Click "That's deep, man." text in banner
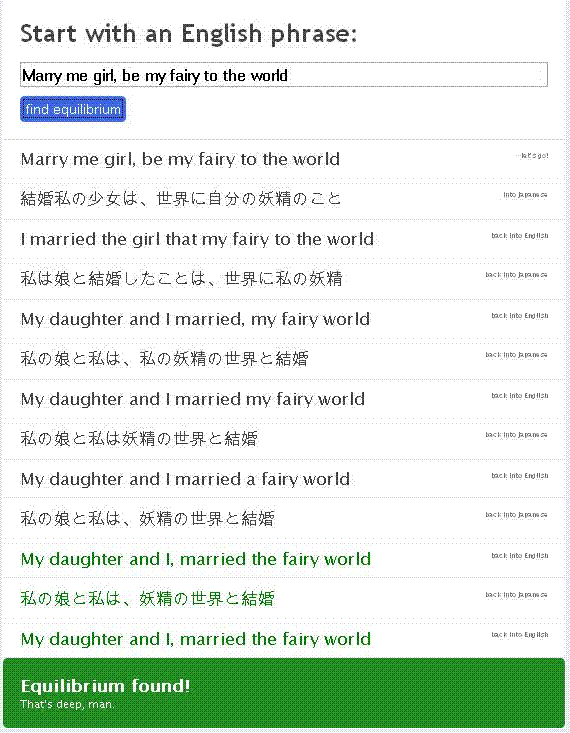 [67, 704]
